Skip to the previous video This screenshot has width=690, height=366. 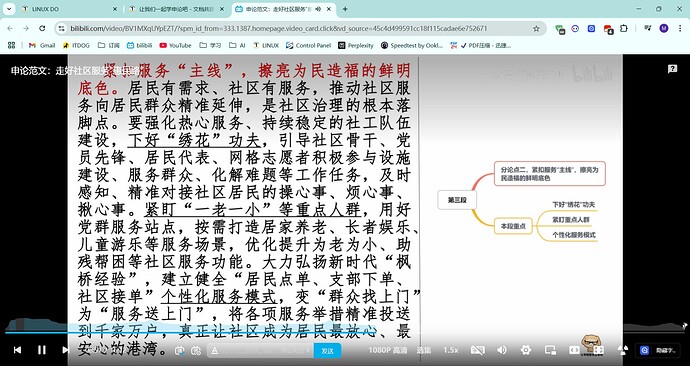17,350
